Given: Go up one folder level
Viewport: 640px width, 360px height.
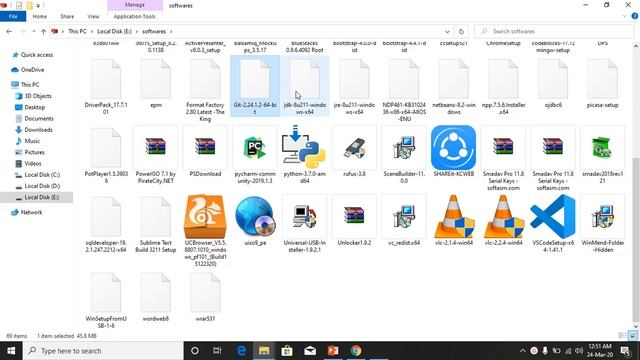Looking at the screenshot, I should click(x=43, y=31).
